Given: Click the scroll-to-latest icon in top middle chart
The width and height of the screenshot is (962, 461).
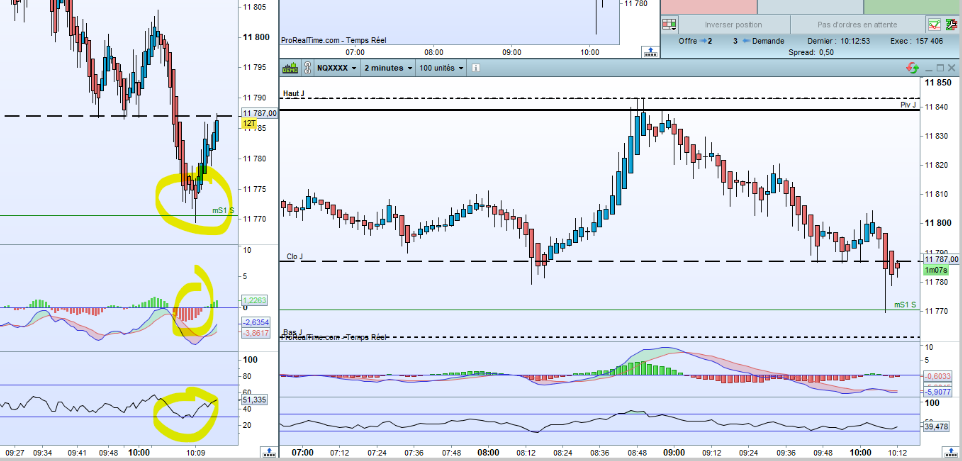Looking at the screenshot, I should pos(649,52).
